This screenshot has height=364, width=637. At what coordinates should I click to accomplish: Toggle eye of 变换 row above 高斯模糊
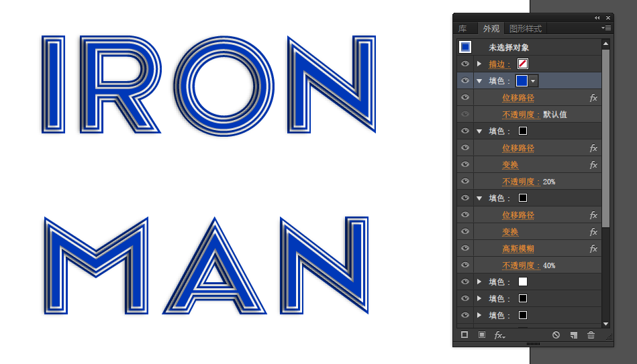pos(465,231)
